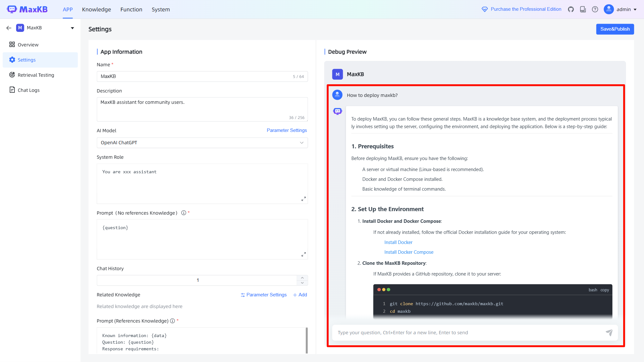Select Retrieval Testing in the sidebar
The image size is (644, 362).
click(35, 75)
